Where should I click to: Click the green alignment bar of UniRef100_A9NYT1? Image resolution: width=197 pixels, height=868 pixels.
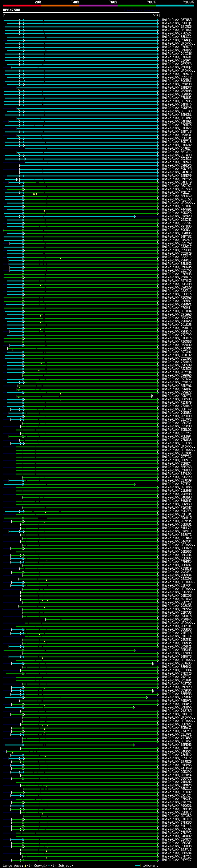[84, 396]
